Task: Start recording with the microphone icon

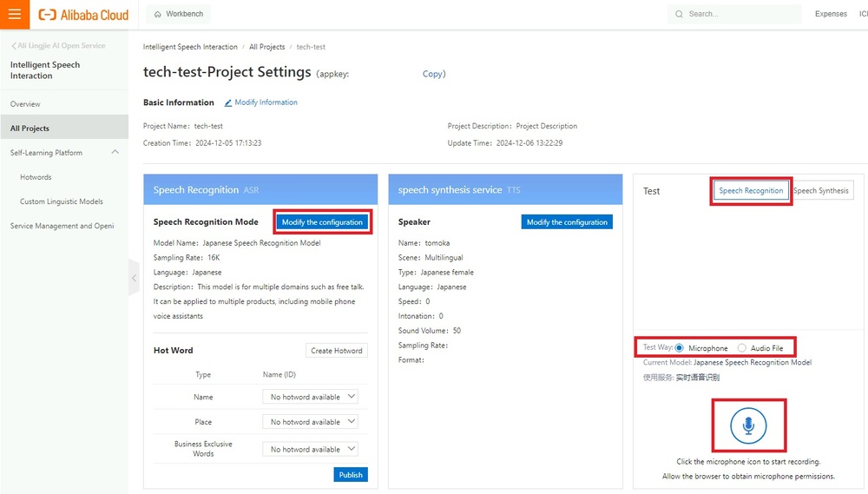Action: pyautogui.click(x=748, y=425)
